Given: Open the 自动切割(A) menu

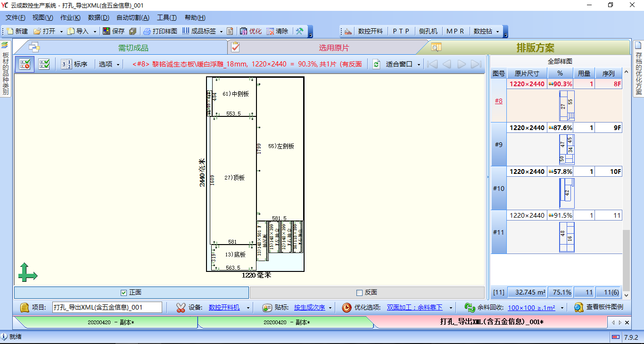Looking at the screenshot, I should pyautogui.click(x=133, y=17).
